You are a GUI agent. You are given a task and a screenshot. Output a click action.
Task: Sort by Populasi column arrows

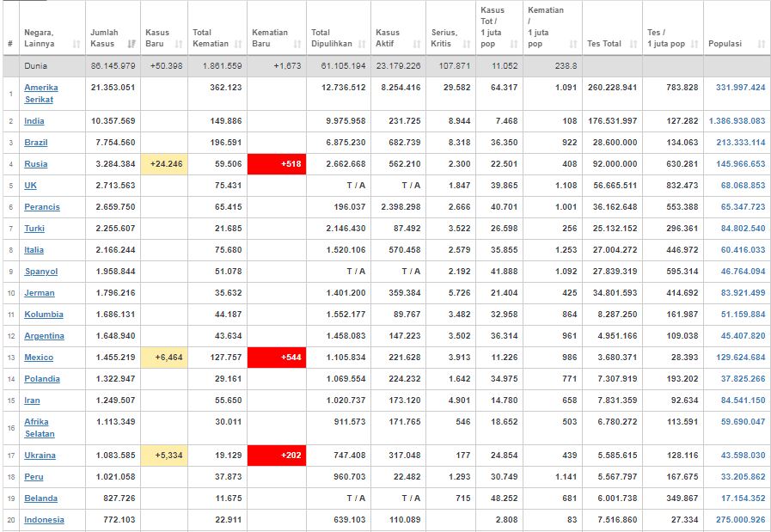click(x=762, y=44)
